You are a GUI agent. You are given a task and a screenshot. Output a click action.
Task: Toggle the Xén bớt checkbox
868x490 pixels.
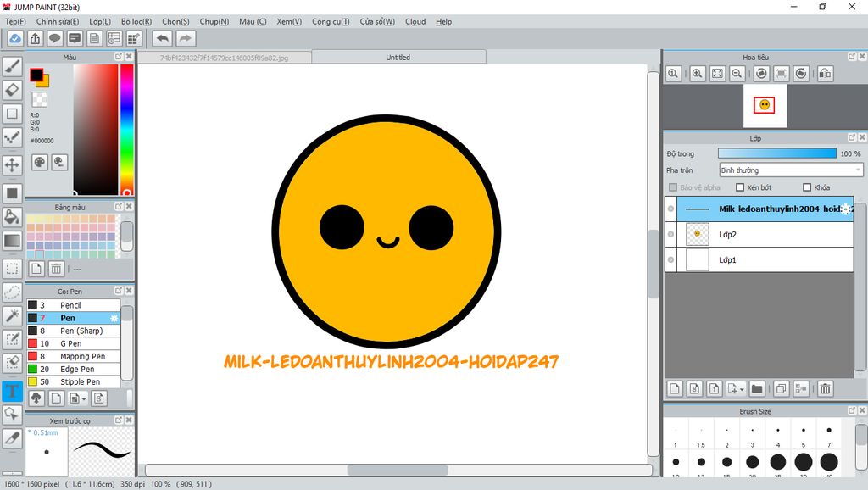739,187
